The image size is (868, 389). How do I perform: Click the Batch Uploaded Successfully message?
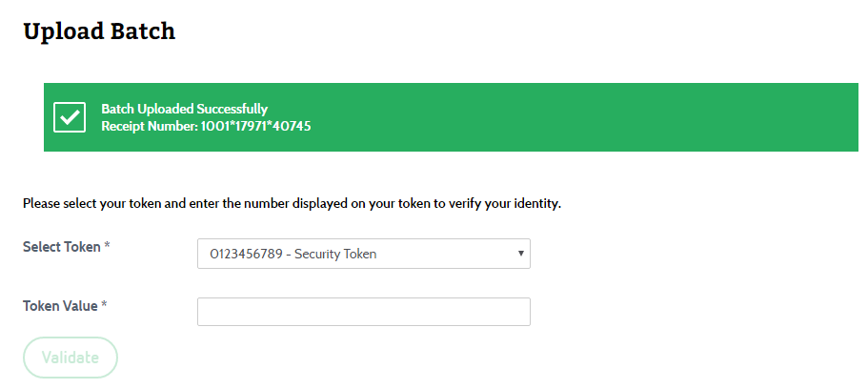184,109
